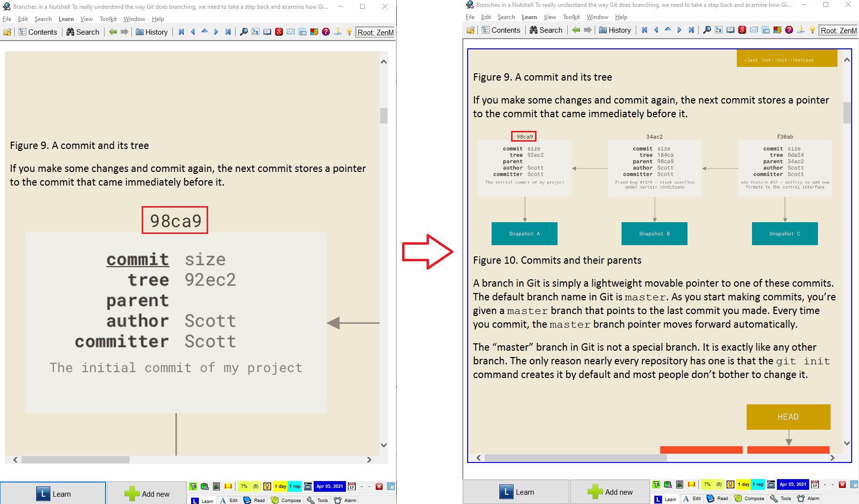Viewport: 859px width, 504px height.
Task: Click green back arrow in left toolbar
Action: 113,32
